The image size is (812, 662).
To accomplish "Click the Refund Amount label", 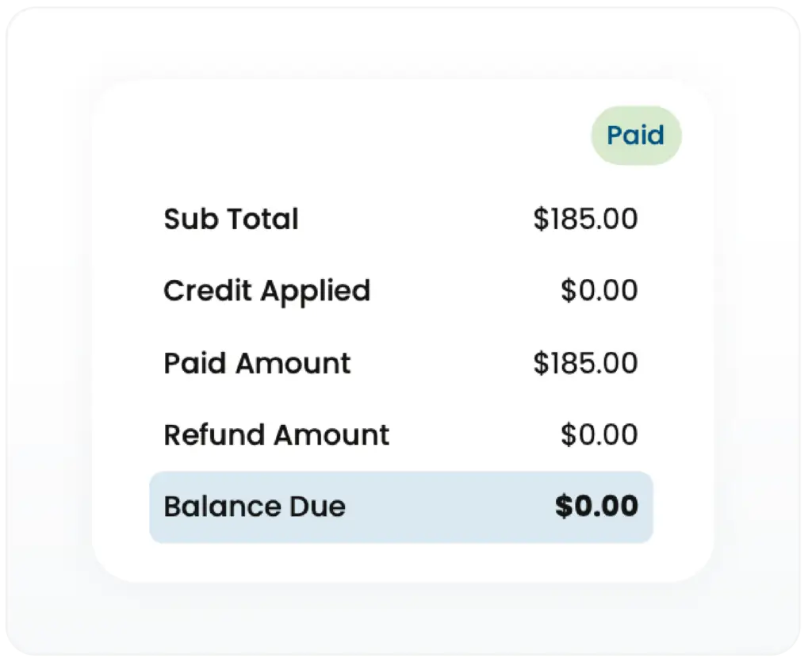I will coord(276,435).
